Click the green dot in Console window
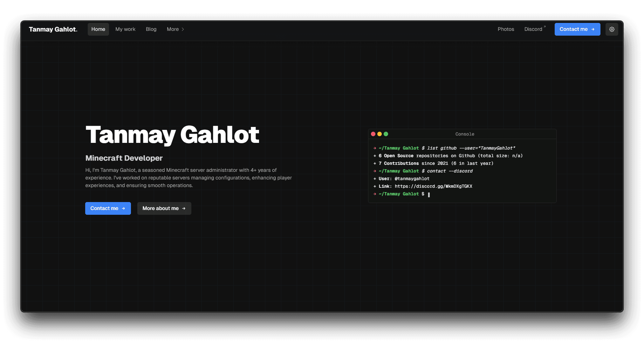This screenshot has width=644, height=343. 386,134
